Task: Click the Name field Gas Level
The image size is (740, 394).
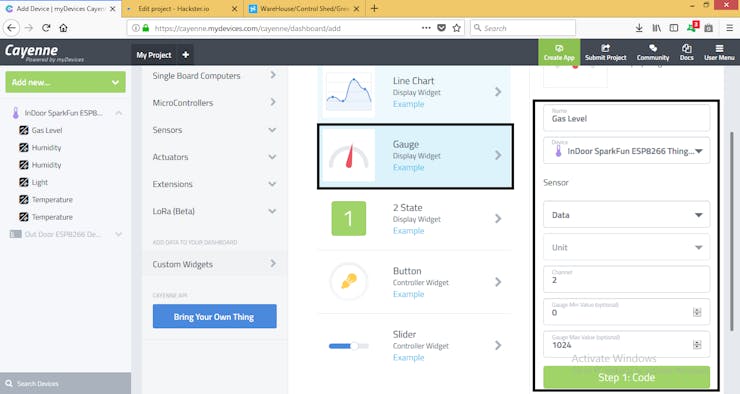Action: 626,117
